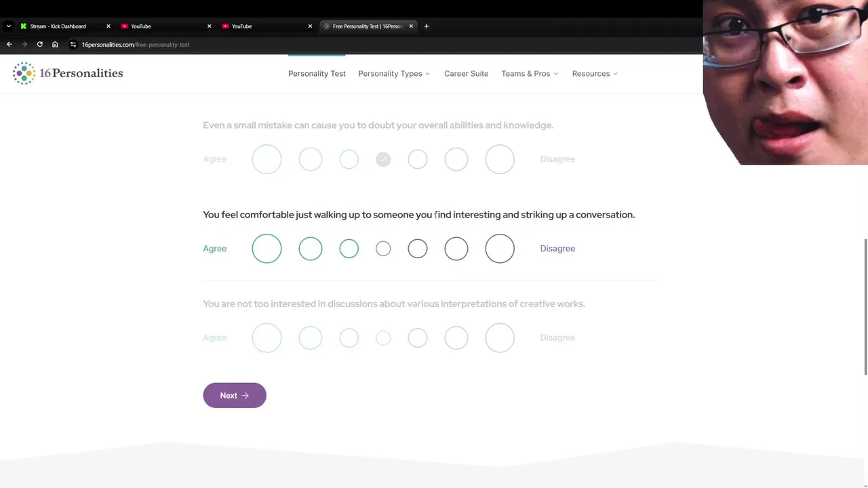This screenshot has width=868, height=488.
Task: Open the tab search dropdown arrow
Action: click(x=8, y=26)
